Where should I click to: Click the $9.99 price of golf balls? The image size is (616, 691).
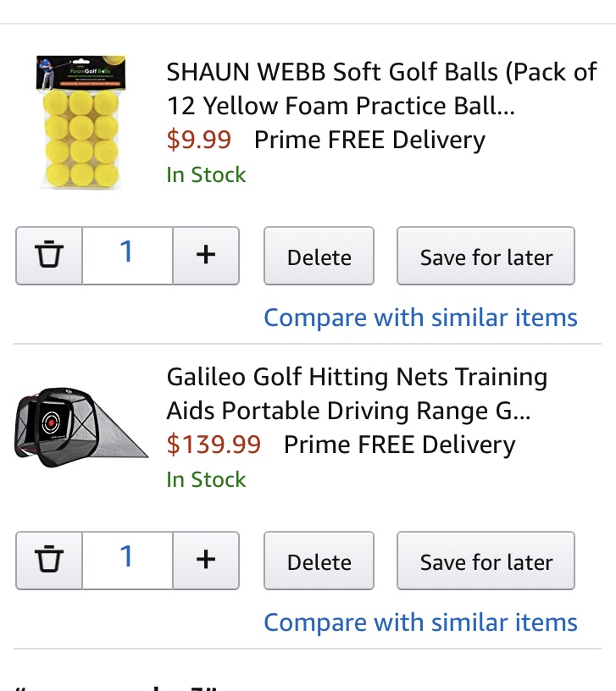pyautogui.click(x=198, y=140)
